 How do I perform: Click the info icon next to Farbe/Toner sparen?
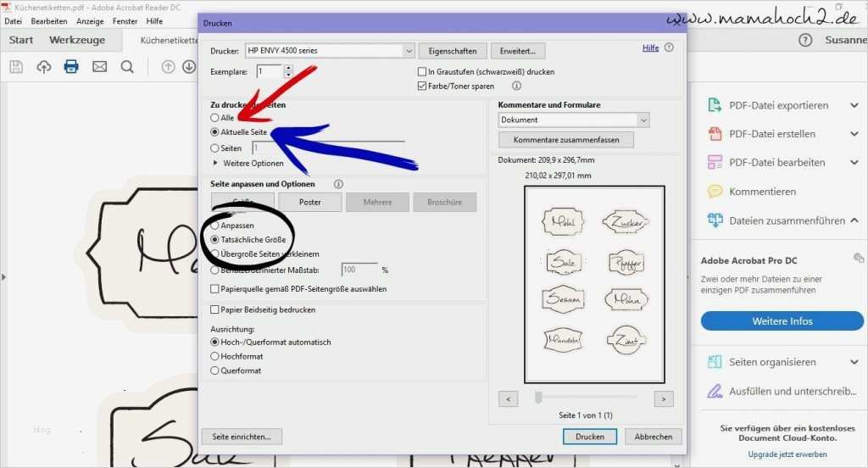tap(516, 86)
